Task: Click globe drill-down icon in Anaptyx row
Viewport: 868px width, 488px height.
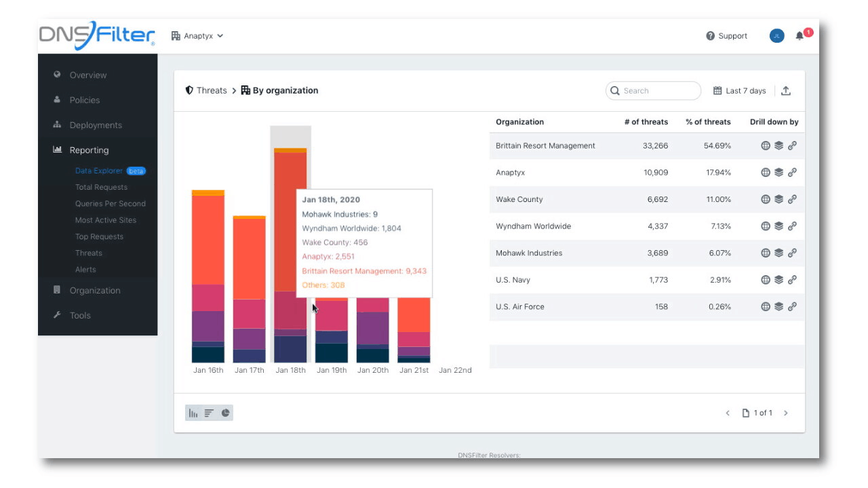Action: tap(766, 172)
